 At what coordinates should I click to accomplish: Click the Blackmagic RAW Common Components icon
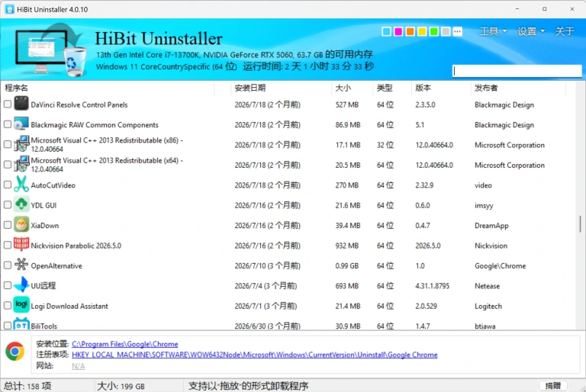click(21, 124)
